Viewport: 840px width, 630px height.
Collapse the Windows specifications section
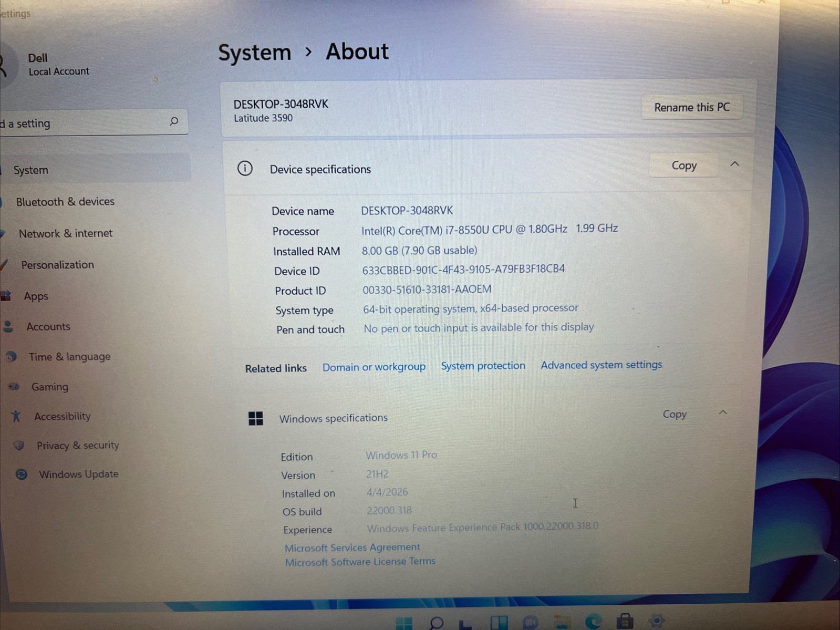723,413
